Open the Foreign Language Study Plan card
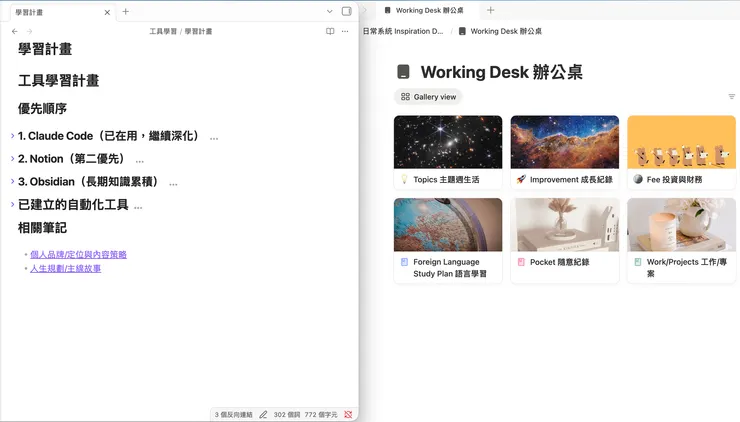740x422 pixels. 448,240
